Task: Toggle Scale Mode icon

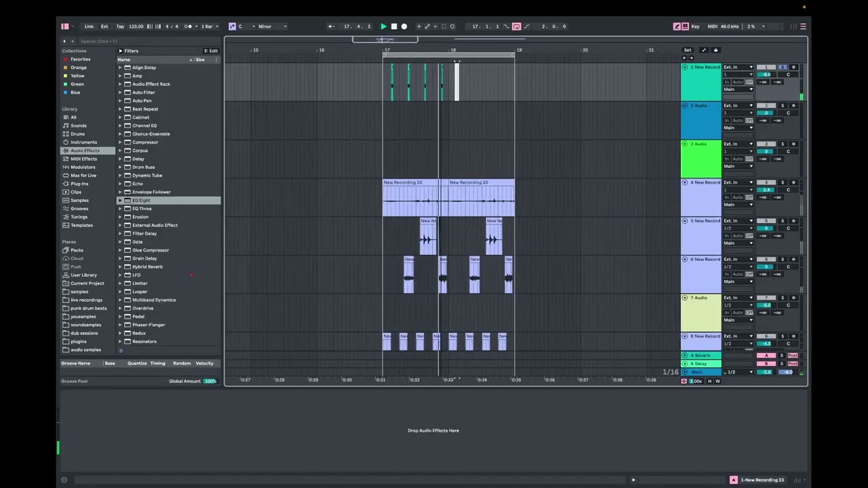Action: coord(232,26)
